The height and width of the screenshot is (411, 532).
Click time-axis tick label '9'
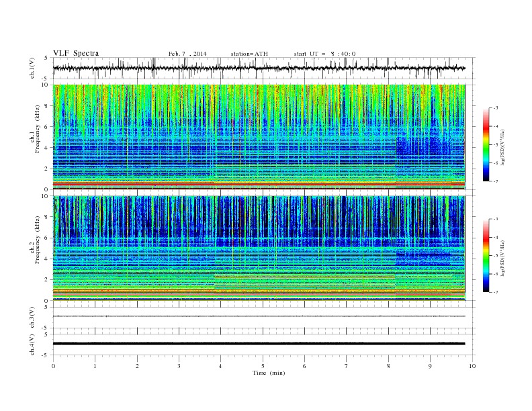tap(430, 366)
